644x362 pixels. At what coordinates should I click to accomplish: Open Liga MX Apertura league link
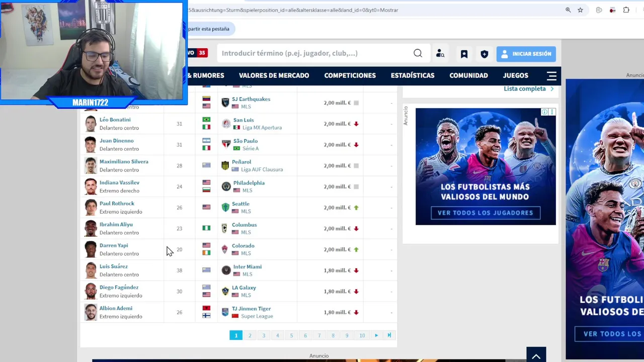pyautogui.click(x=262, y=128)
